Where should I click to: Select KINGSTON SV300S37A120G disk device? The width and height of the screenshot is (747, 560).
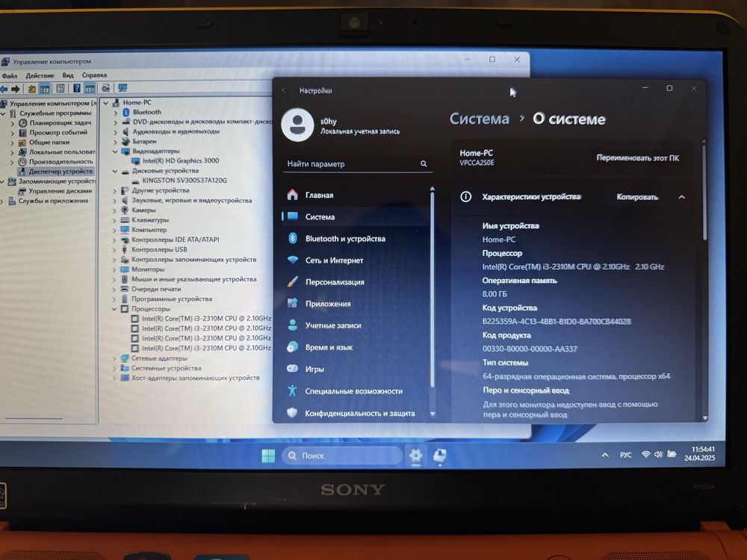(185, 181)
